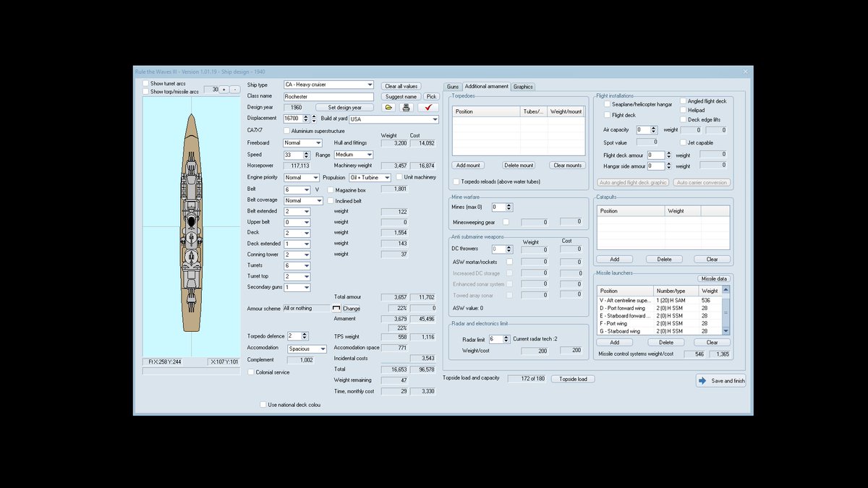This screenshot has width=868, height=488.
Task: Expand the Freeboard dropdown
Action: point(318,143)
